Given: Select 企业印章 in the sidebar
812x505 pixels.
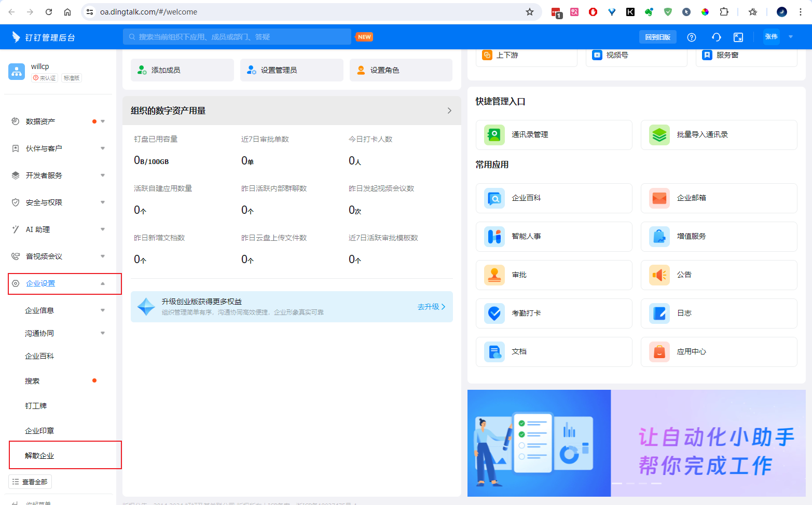Looking at the screenshot, I should coord(39,431).
